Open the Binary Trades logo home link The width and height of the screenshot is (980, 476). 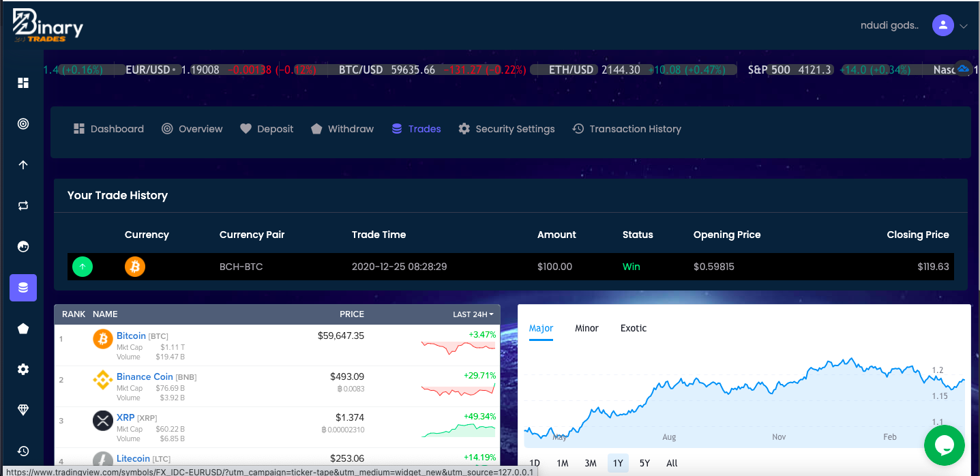48,26
